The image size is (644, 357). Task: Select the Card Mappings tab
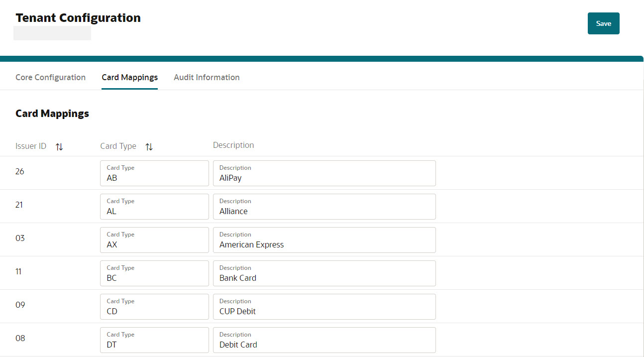(129, 77)
